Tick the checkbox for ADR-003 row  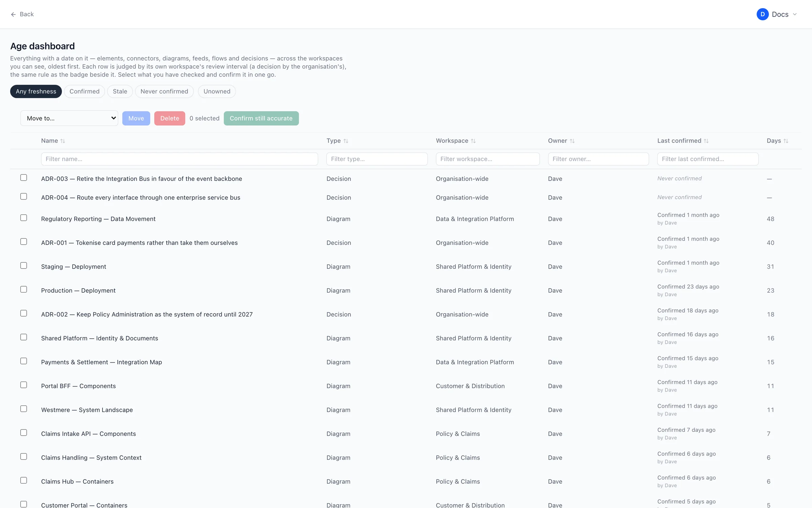(24, 177)
